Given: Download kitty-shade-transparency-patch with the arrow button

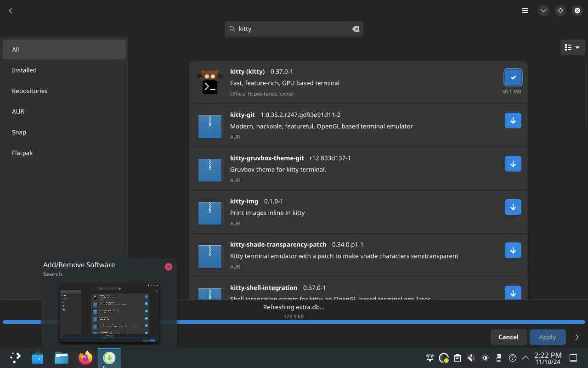Looking at the screenshot, I should (x=513, y=250).
